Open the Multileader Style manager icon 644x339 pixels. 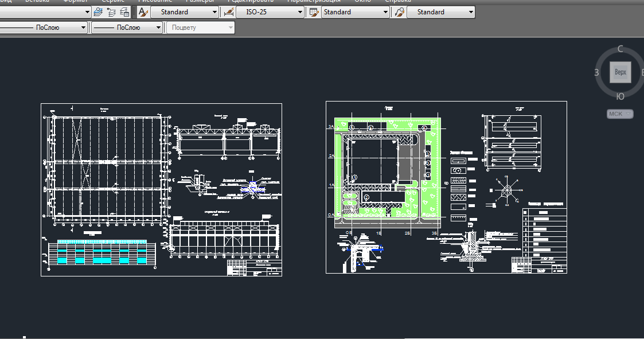pyautogui.click(x=400, y=12)
